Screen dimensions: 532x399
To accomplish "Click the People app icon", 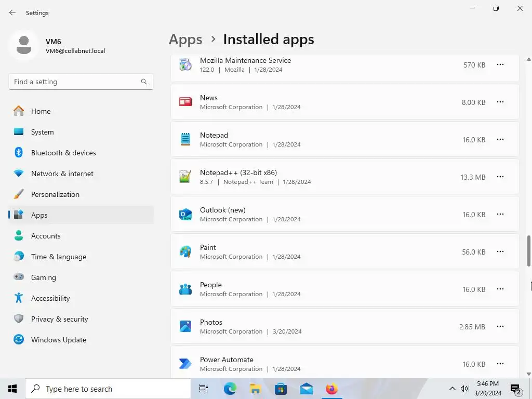I will (x=185, y=289).
